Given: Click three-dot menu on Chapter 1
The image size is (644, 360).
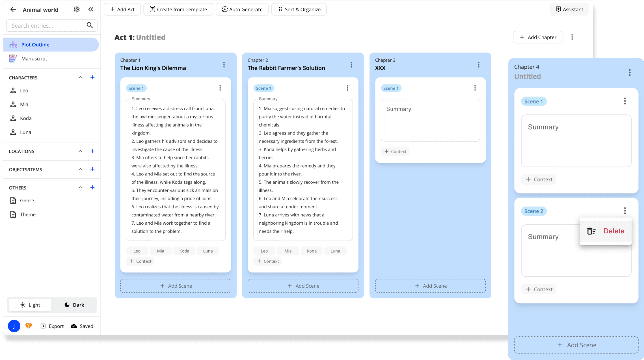Looking at the screenshot, I should tap(224, 64).
